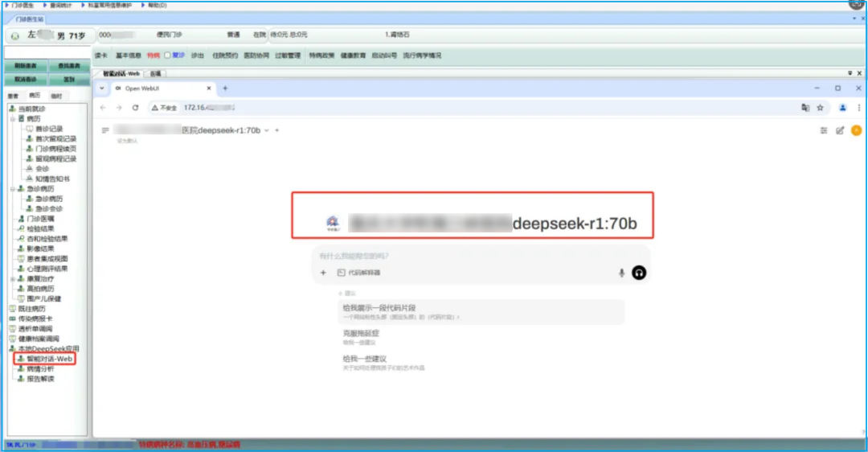Viewport: 868px width, 452px height.
Task: Switch to the 临时 tab
Action: pyautogui.click(x=55, y=96)
